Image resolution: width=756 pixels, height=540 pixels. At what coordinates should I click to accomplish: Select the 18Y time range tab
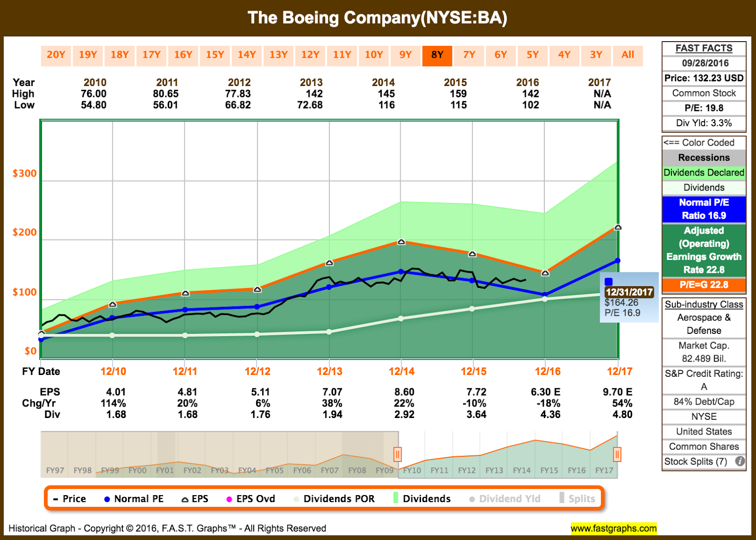pyautogui.click(x=120, y=56)
